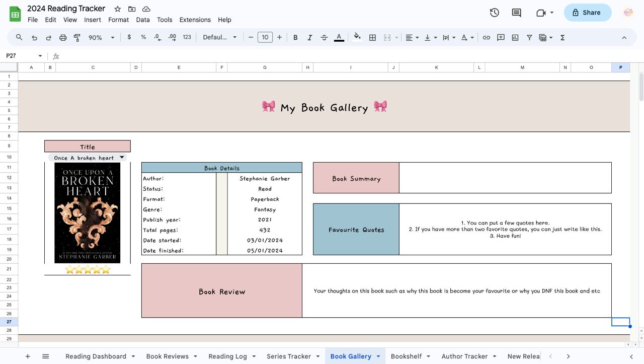
Task: Open the text color picker
Action: [x=339, y=37]
